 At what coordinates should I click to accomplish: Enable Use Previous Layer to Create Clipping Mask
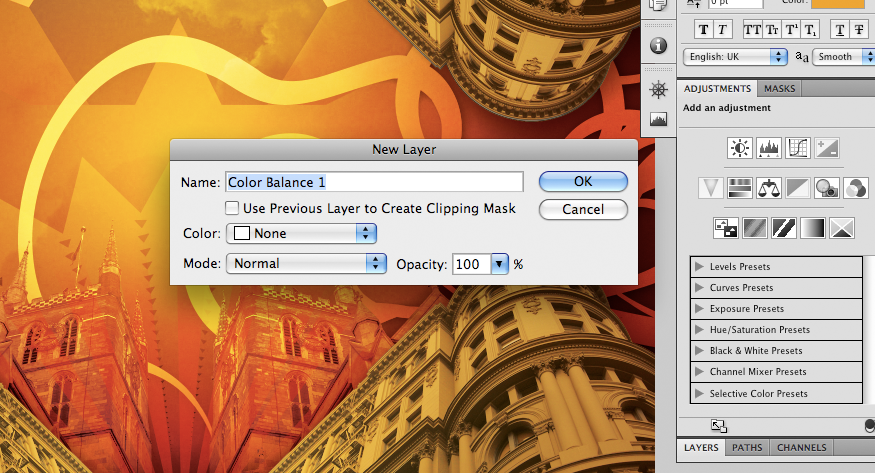pos(232,208)
